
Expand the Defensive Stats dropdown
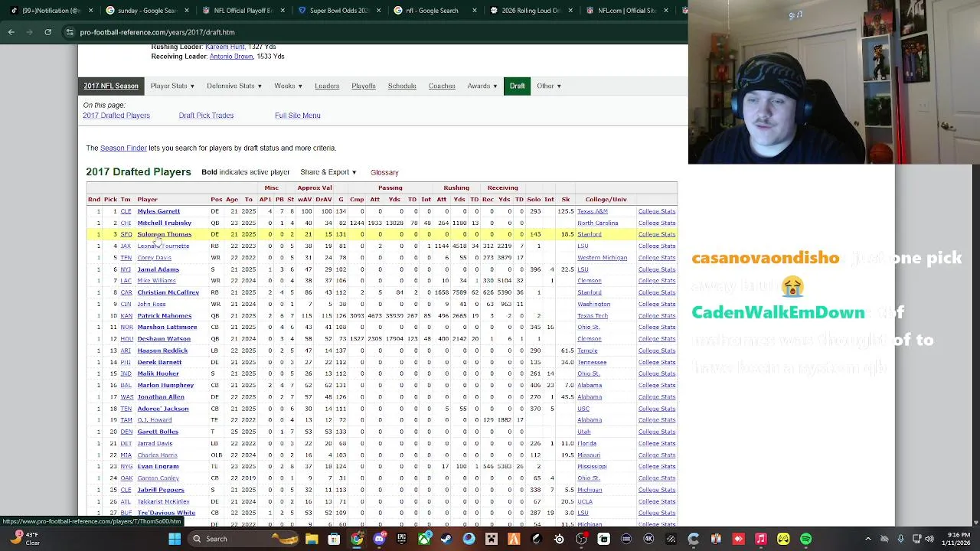click(234, 86)
